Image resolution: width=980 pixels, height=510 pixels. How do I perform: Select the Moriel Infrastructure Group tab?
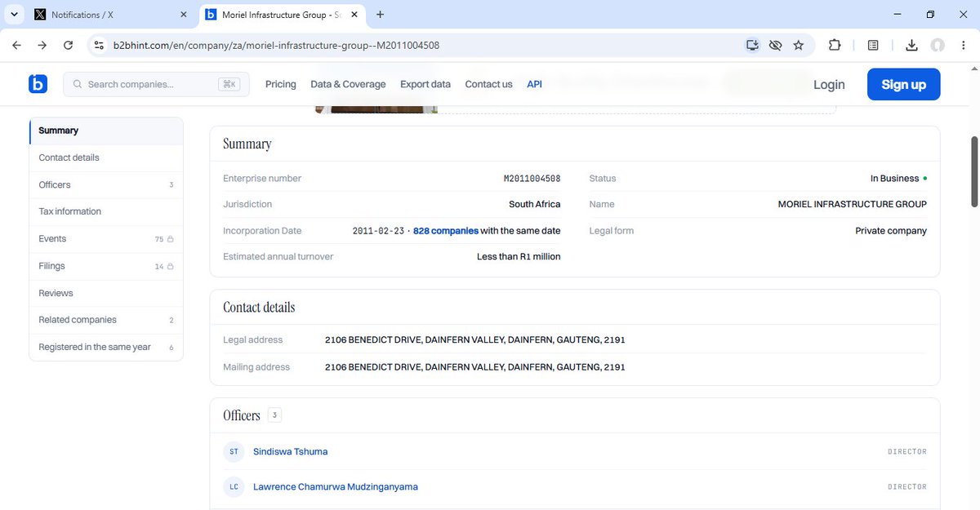click(x=281, y=15)
